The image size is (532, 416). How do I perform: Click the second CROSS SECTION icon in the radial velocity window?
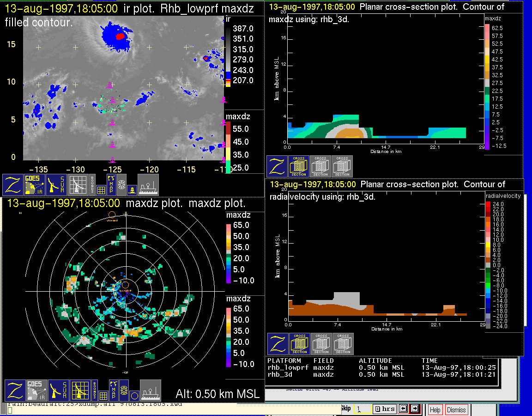321,344
